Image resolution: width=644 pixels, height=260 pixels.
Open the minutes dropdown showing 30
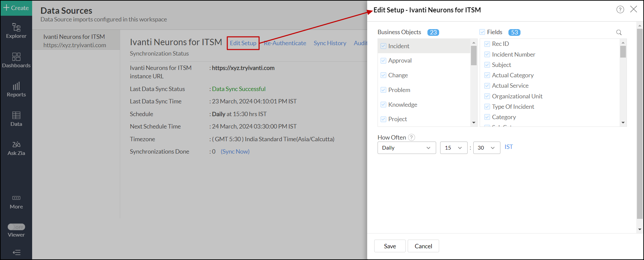click(486, 148)
